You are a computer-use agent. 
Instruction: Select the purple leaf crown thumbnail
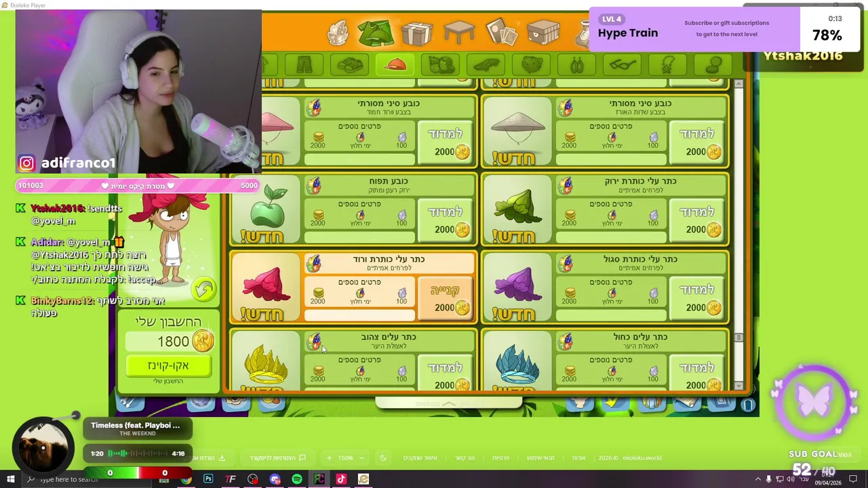[x=517, y=287]
